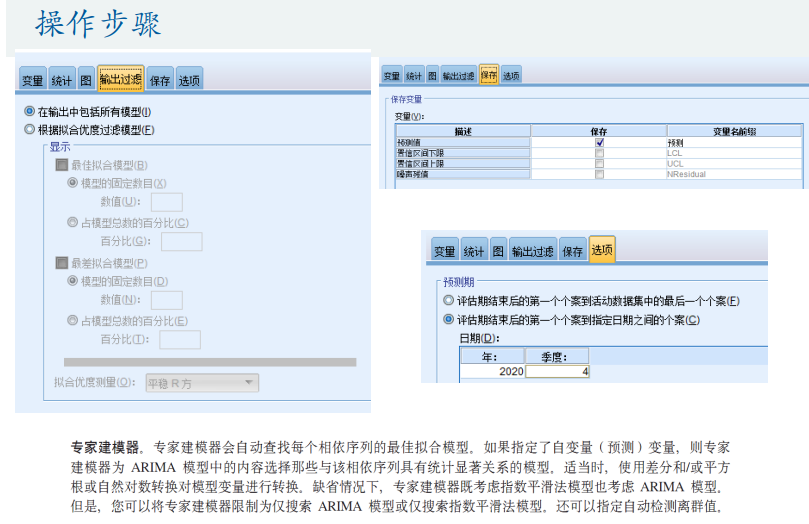Image resolution: width=809 pixels, height=524 pixels.
Task: Select 选项 tab in bottom-right dialog
Action: coord(602,251)
